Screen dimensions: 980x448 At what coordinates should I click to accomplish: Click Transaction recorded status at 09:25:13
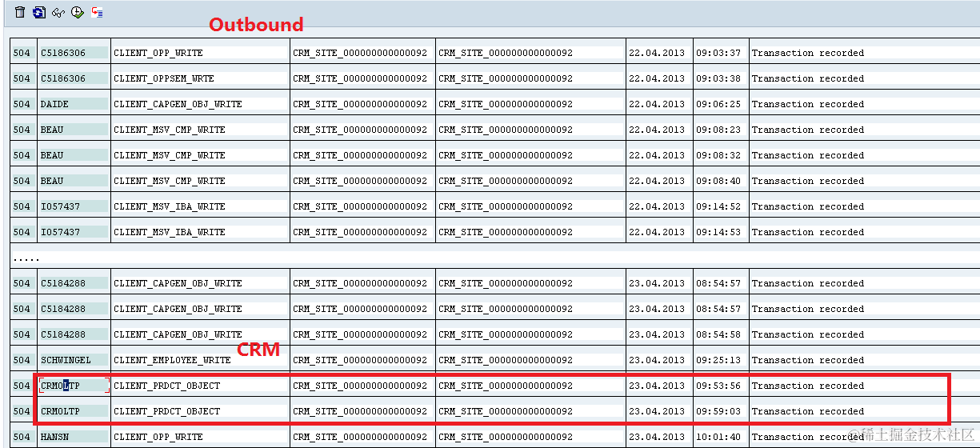pyautogui.click(x=808, y=360)
